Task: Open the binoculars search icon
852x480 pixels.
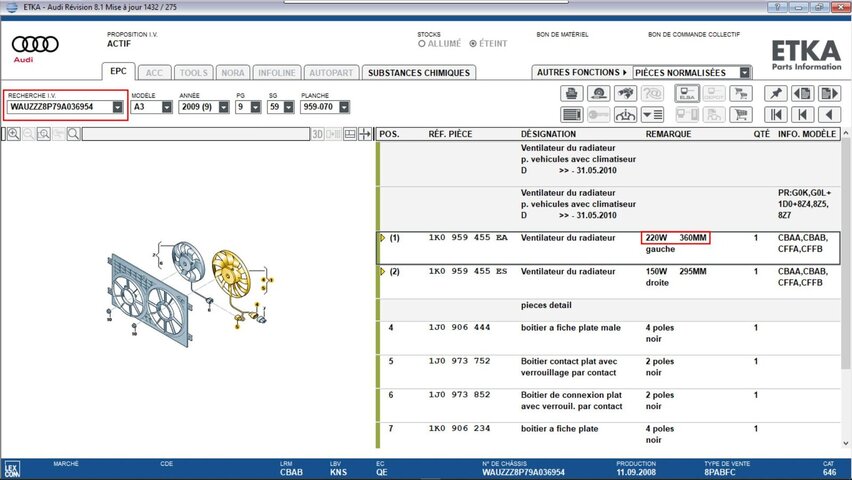Action: tap(625, 93)
